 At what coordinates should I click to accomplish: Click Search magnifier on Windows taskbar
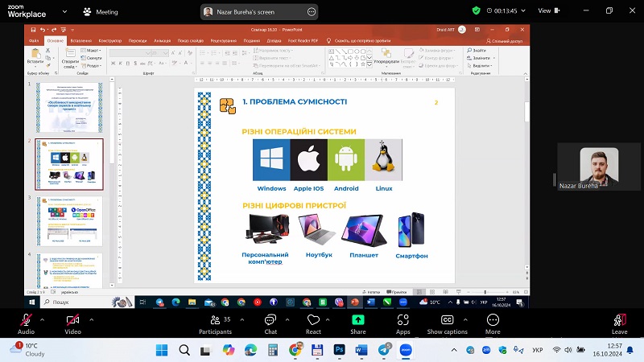(x=184, y=350)
